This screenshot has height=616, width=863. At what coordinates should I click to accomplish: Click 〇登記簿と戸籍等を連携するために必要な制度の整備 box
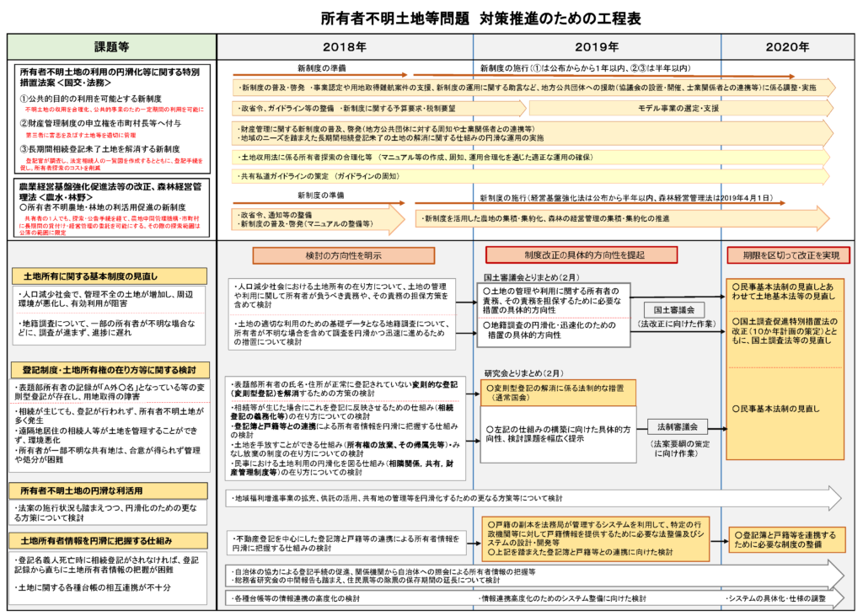click(786, 539)
